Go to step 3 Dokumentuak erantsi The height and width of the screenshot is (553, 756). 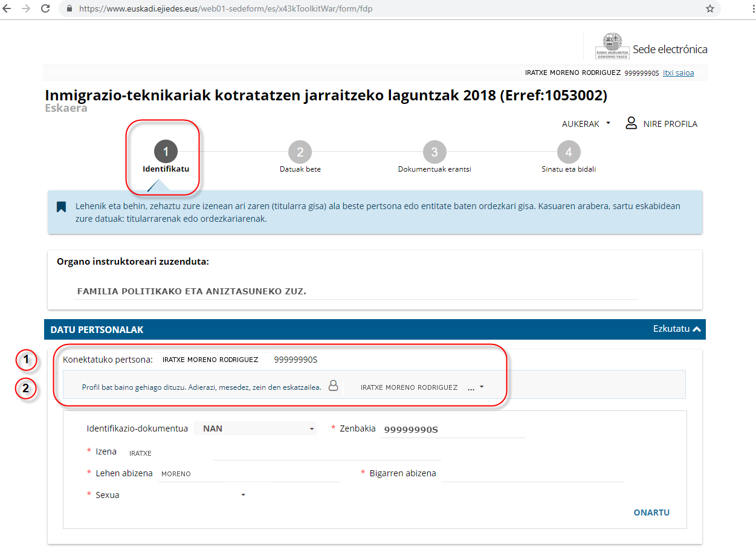pos(434,153)
